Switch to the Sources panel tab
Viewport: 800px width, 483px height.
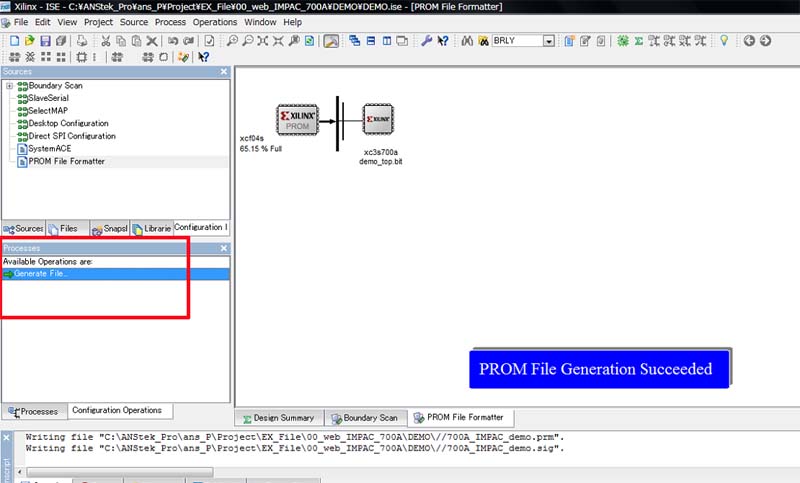[x=23, y=228]
